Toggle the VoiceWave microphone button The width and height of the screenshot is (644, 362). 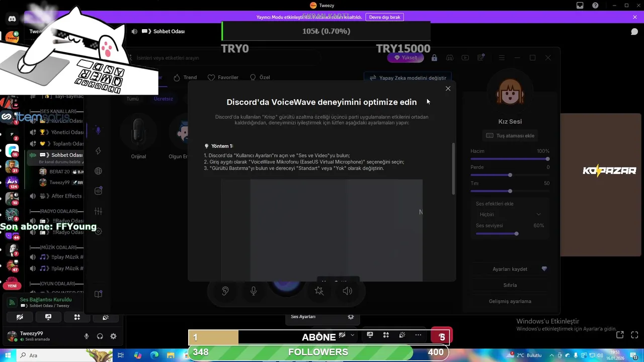pyautogui.click(x=254, y=291)
